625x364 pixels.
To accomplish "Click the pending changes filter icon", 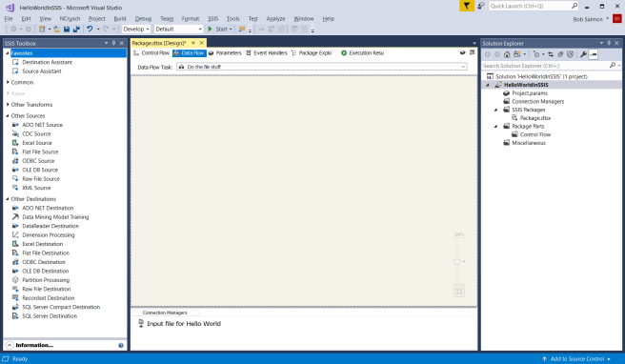I will pyautogui.click(x=536, y=54).
